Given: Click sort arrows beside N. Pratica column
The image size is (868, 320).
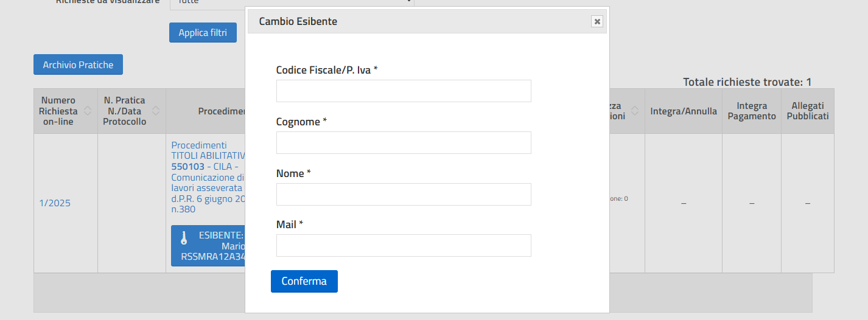Looking at the screenshot, I should (156, 111).
